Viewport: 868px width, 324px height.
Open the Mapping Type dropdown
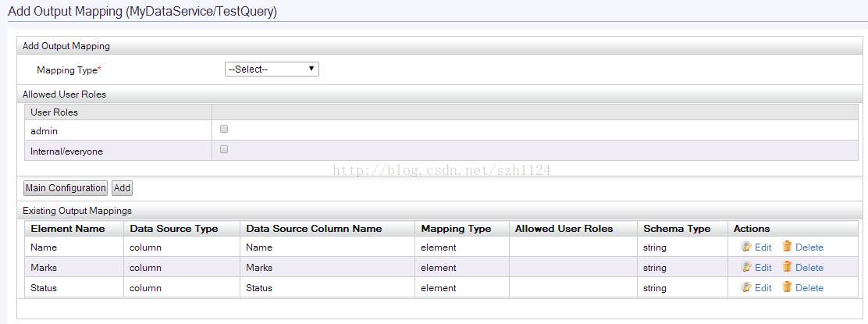pos(272,69)
